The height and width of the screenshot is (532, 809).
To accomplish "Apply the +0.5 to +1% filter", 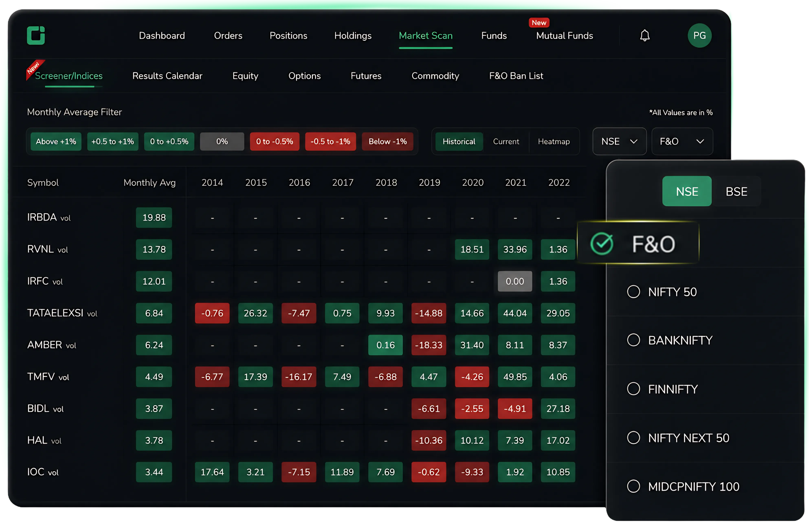I will point(112,141).
